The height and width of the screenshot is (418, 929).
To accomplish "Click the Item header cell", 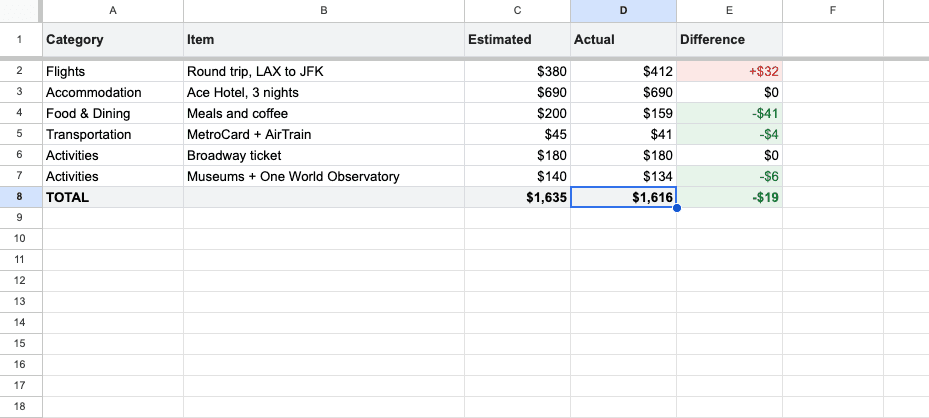I will click(323, 40).
